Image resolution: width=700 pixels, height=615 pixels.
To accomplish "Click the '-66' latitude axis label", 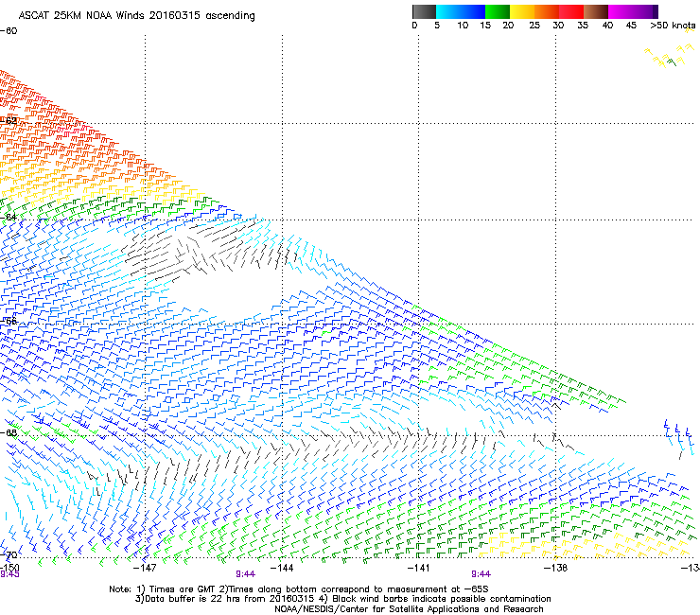I will tap(9, 321).
